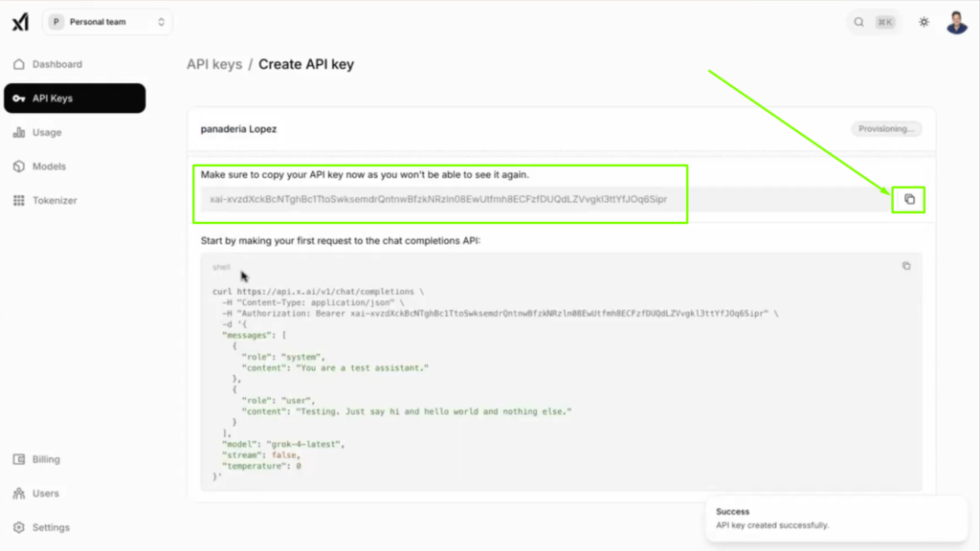980x551 pixels.
Task: Open the Tokenizer tool icon
Action: [x=20, y=200]
